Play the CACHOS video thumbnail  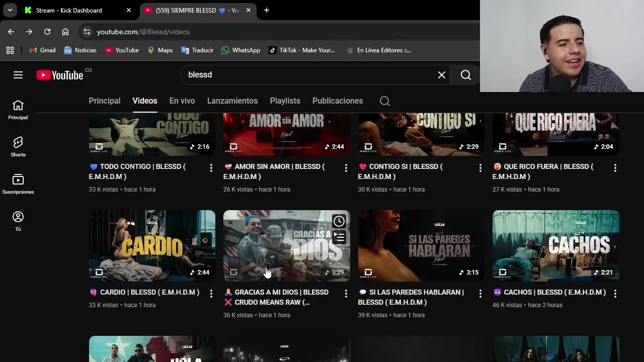point(556,246)
